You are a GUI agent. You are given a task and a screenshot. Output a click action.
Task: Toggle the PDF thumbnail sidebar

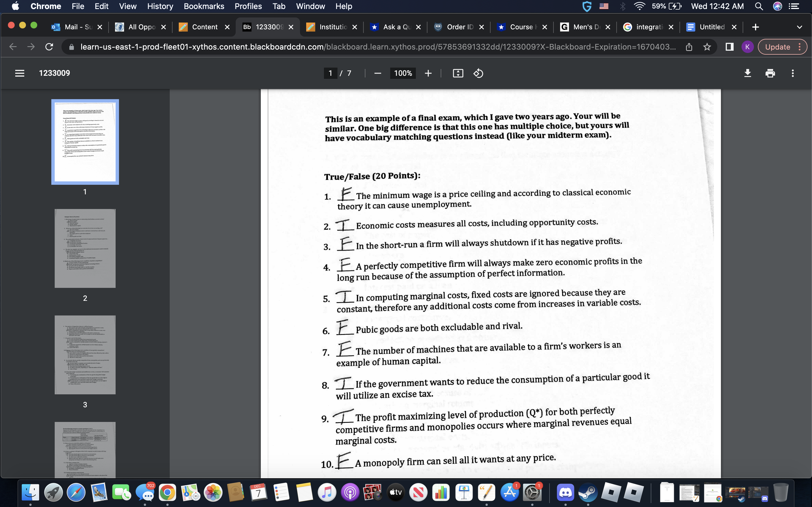coord(20,73)
